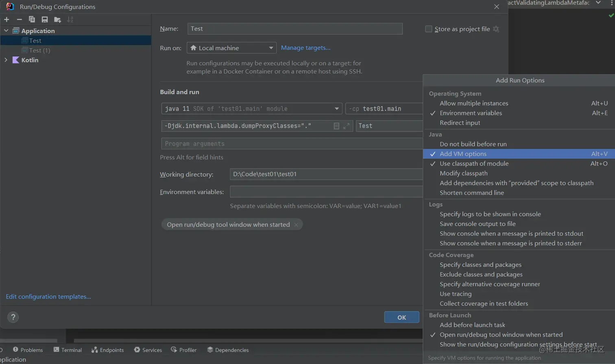
Task: Click into the Program arguments field
Action: pos(291,144)
